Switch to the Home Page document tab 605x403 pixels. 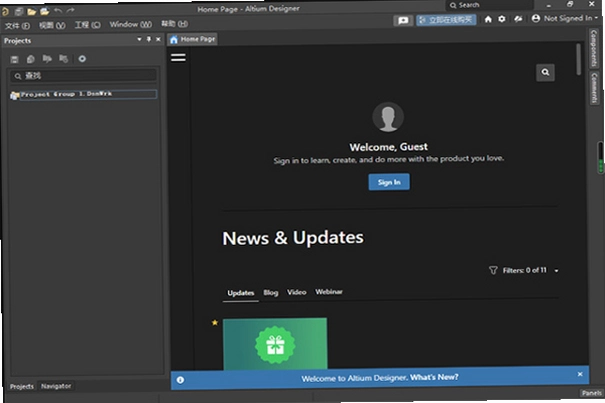(193, 39)
